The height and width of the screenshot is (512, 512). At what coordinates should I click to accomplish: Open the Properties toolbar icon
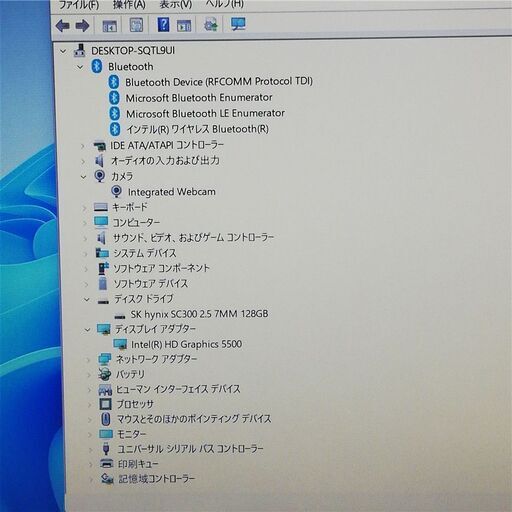point(136,25)
